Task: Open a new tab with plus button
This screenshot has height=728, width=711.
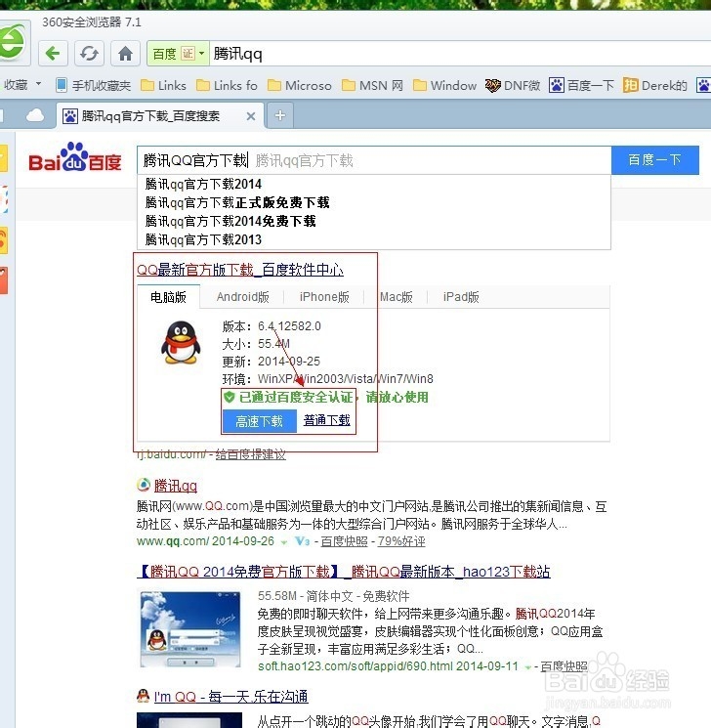Action: pos(280,115)
